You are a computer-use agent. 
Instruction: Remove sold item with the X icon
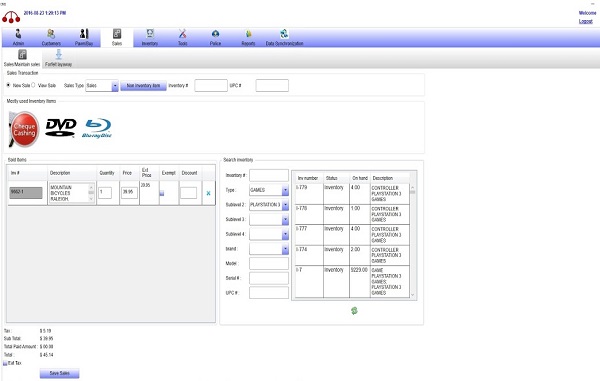(208, 193)
